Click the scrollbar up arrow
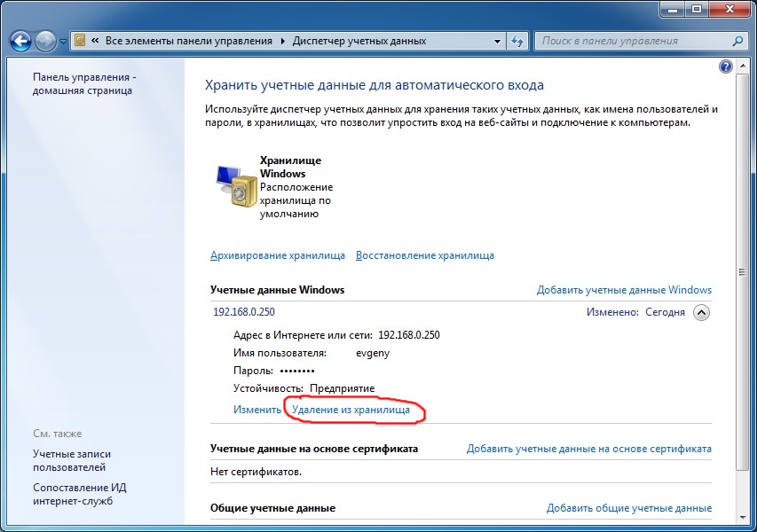Viewport: 757px width, 532px height. pyautogui.click(x=742, y=65)
